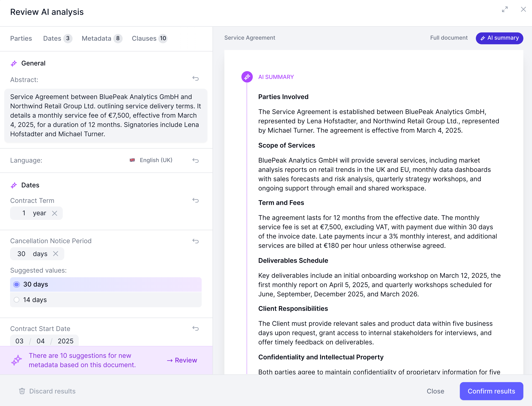Open the Clauses tab
The width and height of the screenshot is (532, 406).
pyautogui.click(x=144, y=38)
